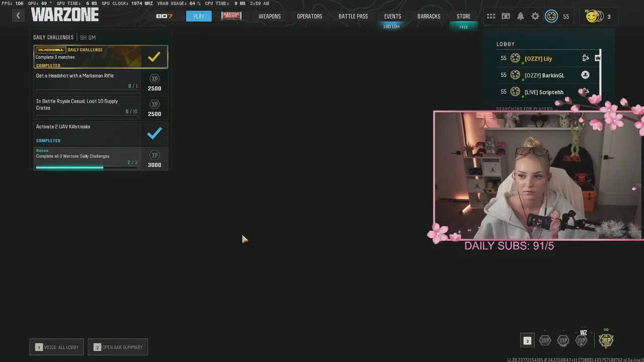Click XP reward icon for Supply Crates challenge

tap(154, 105)
